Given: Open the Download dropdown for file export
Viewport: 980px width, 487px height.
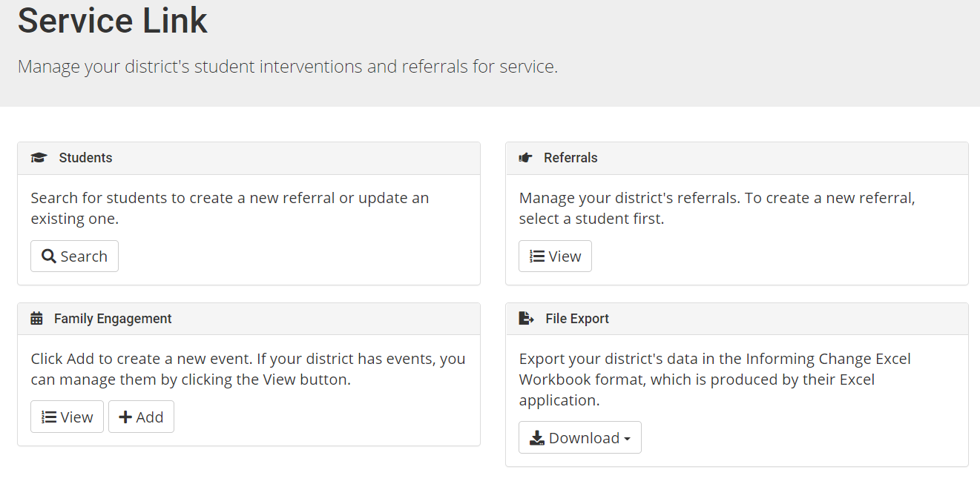Looking at the screenshot, I should click(580, 438).
